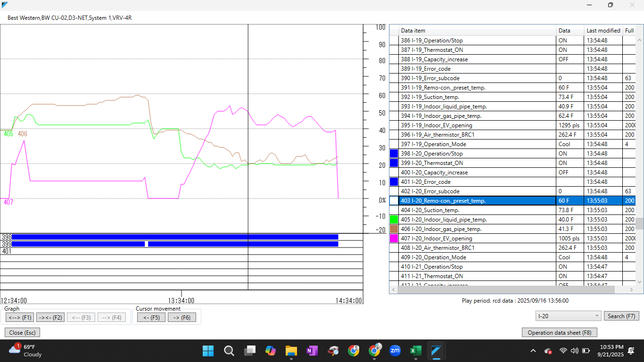Open OneNote from the taskbar
This screenshot has height=362, width=644.
(x=312, y=351)
